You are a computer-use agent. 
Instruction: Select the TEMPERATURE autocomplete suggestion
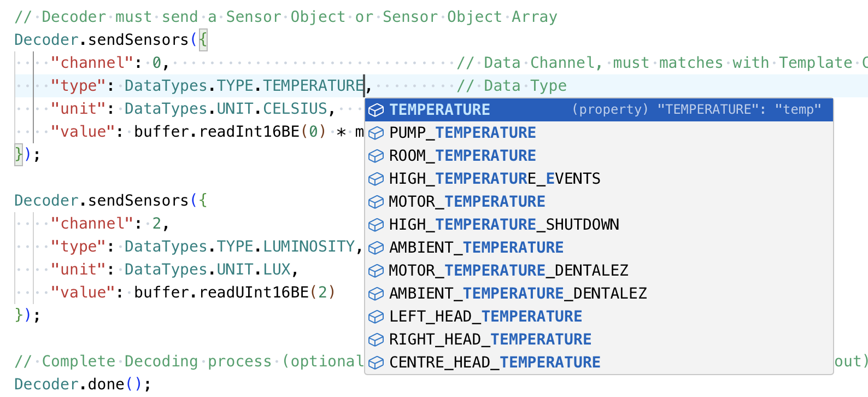(x=439, y=110)
